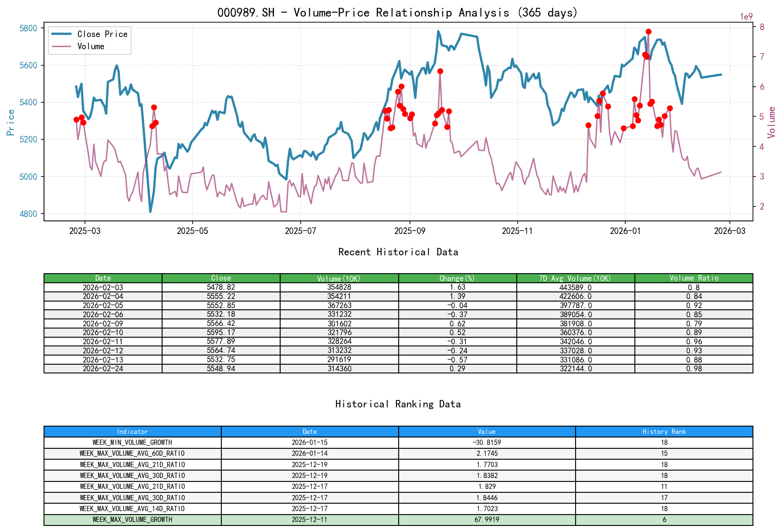This screenshot has width=783, height=532.
Task: Select the row dated 2026-02-13
Action: (103, 359)
